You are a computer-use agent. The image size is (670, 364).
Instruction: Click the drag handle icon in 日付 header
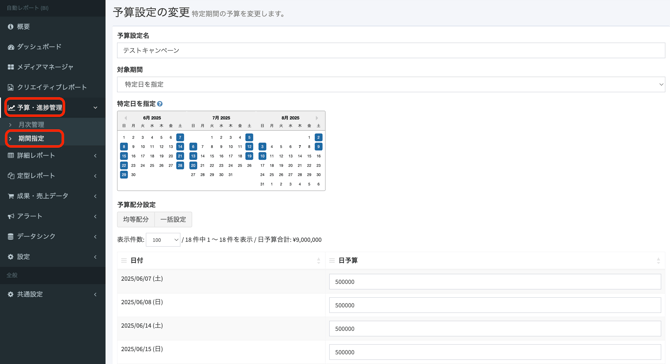[x=124, y=260]
